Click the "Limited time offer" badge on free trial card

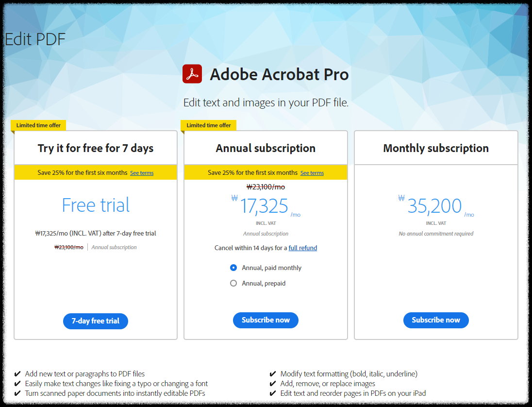(38, 125)
